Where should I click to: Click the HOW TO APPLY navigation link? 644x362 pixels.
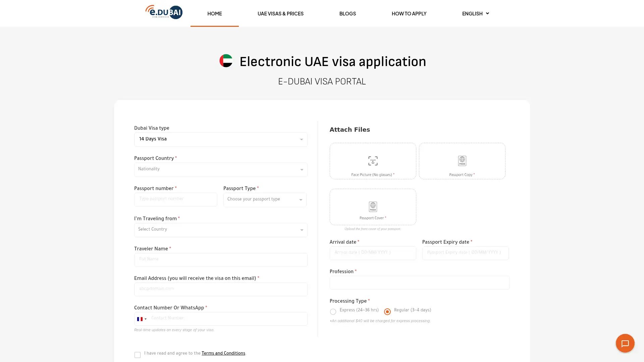[409, 14]
